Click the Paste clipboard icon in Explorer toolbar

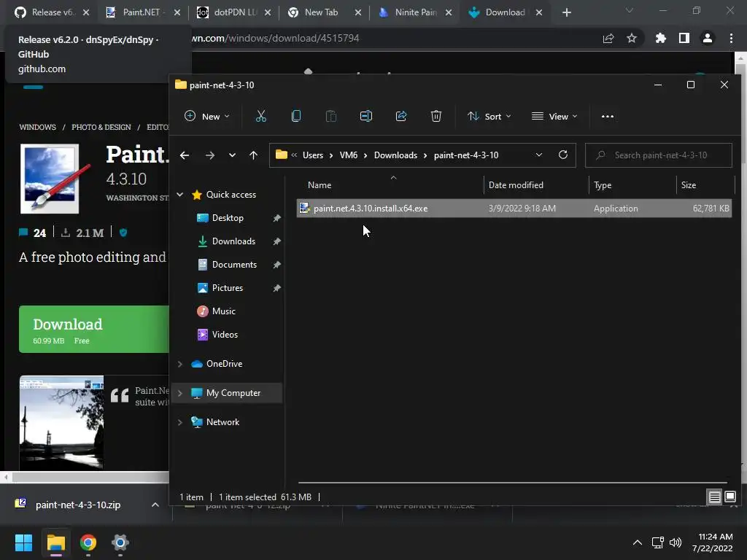coord(331,116)
